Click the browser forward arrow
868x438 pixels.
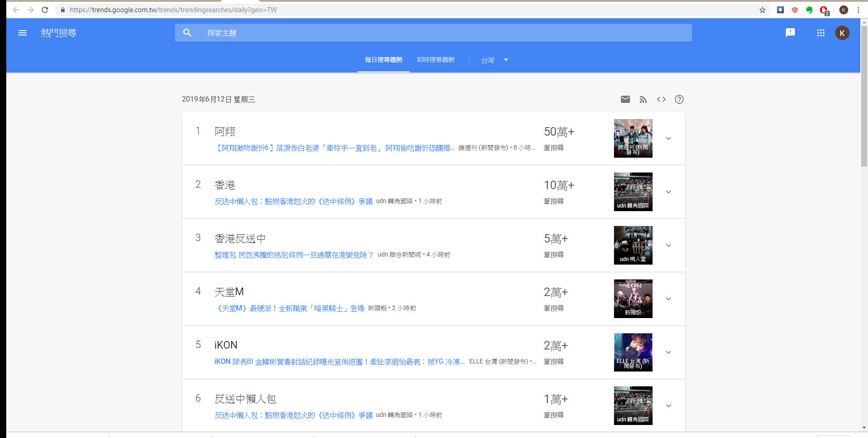point(31,9)
